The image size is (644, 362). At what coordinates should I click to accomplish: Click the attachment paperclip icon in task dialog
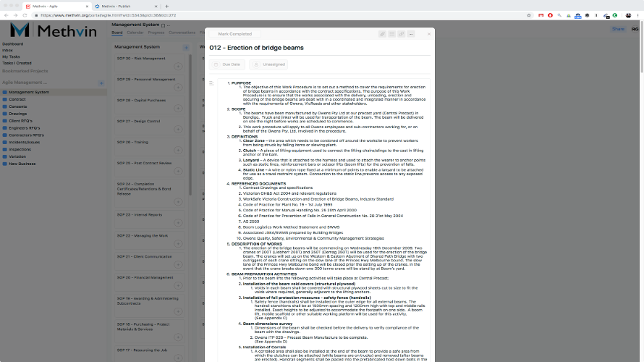click(x=383, y=34)
